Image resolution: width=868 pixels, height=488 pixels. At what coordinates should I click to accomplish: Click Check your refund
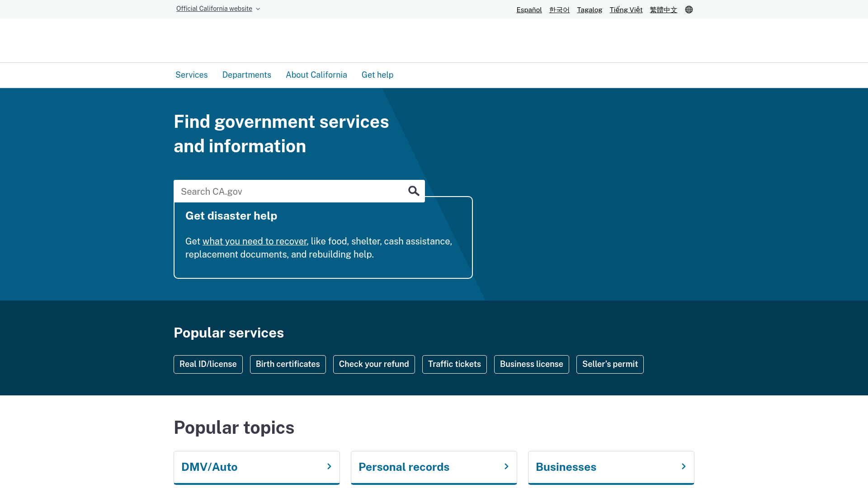(374, 364)
